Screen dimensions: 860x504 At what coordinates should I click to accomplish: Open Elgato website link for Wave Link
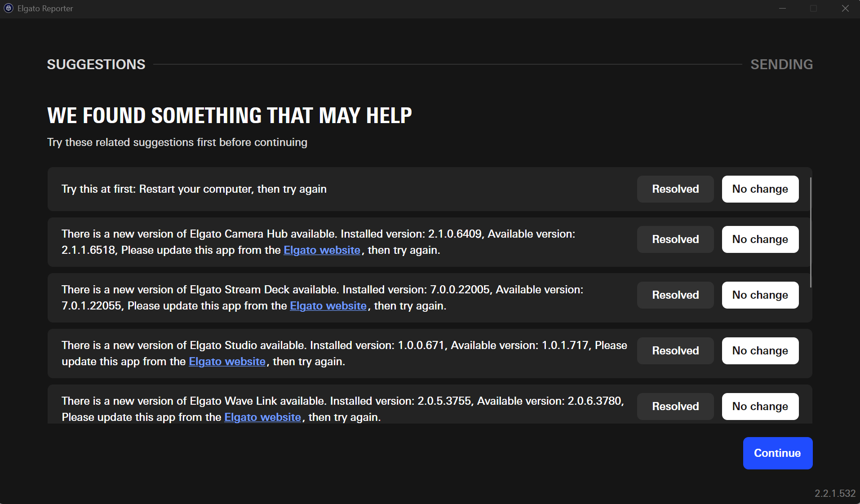[x=262, y=417]
